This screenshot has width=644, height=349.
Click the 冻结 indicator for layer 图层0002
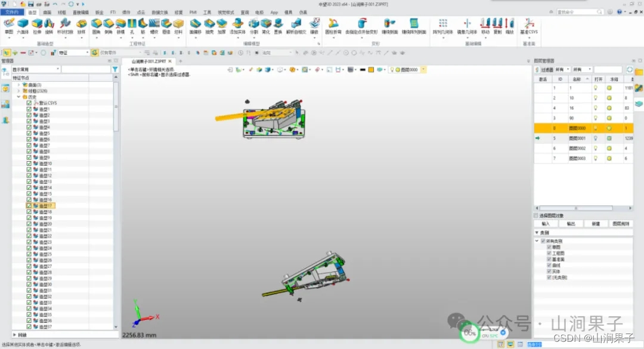[x=609, y=148]
